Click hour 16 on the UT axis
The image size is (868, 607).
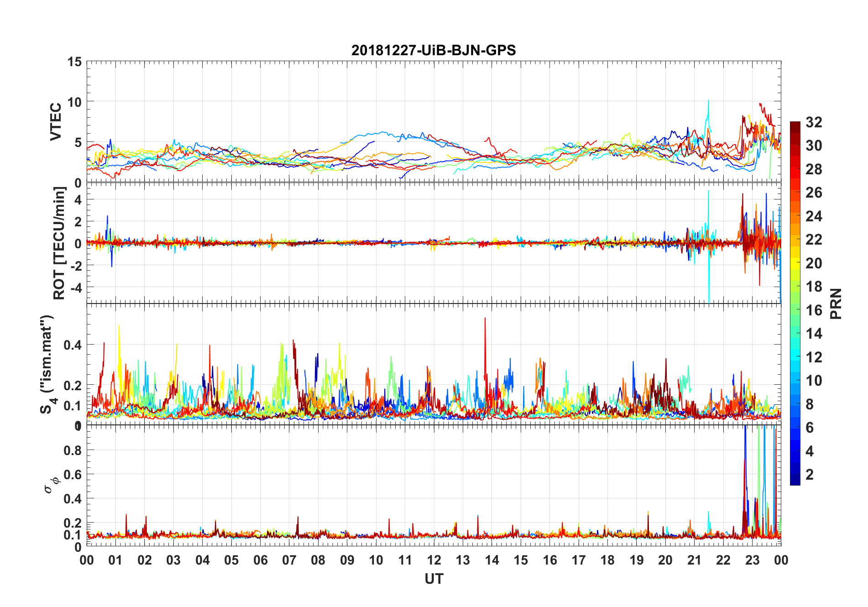click(550, 560)
